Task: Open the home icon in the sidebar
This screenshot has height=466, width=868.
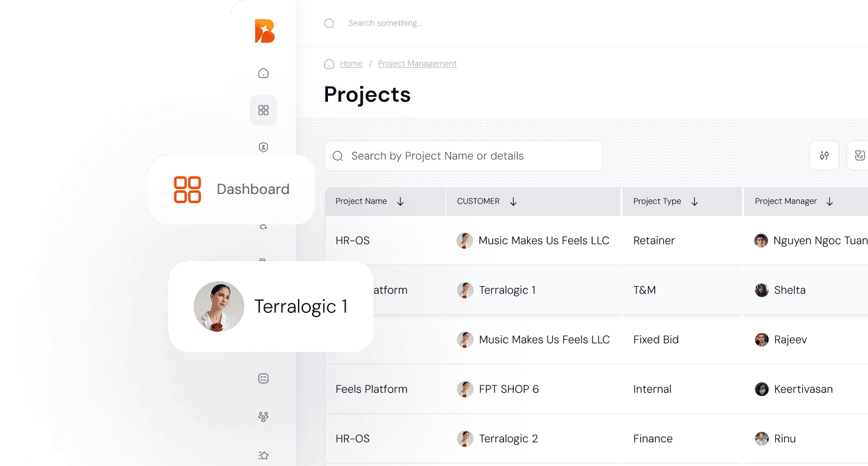Action: click(x=263, y=73)
